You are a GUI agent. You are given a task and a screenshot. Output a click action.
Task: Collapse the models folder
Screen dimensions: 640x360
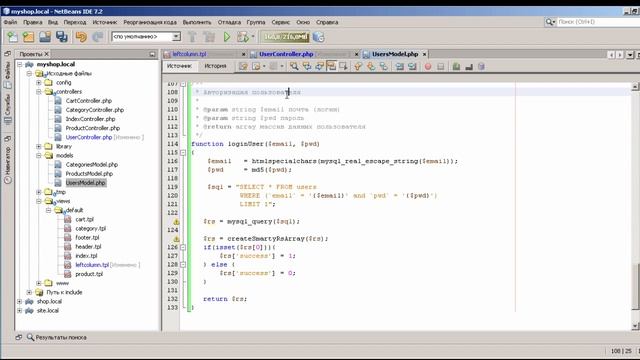39,156
